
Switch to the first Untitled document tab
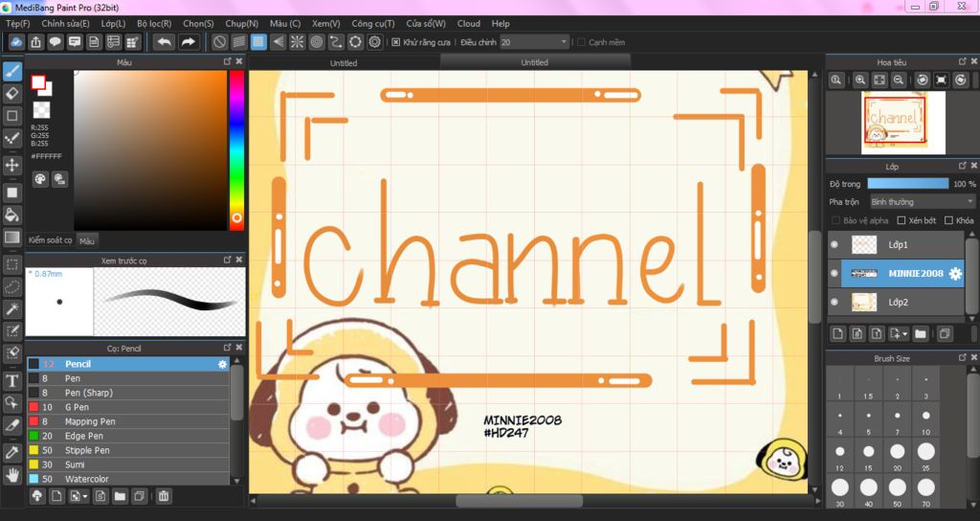point(344,62)
